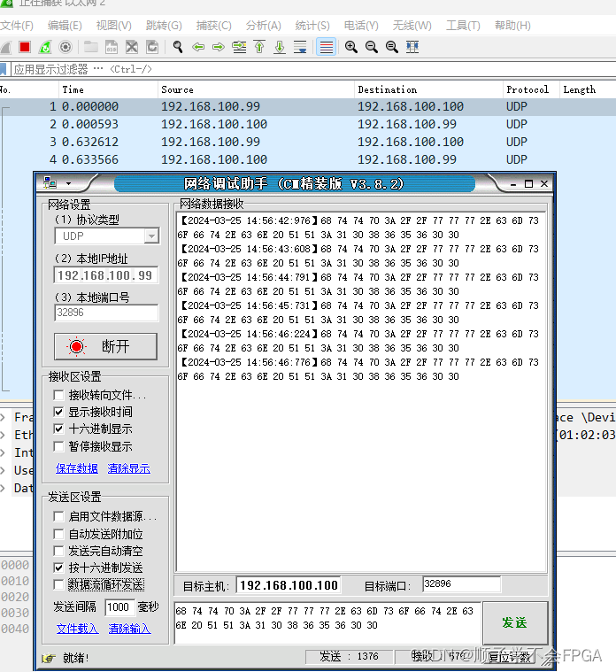Go forward in packet history
The width and height of the screenshot is (616, 672).
point(219,47)
